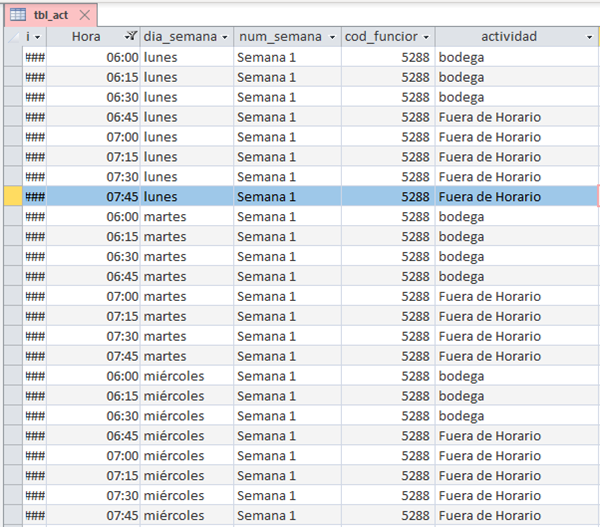This screenshot has height=527, width=600.
Task: Click the row selector of 07:45 miércoles row
Action: pos(11,516)
